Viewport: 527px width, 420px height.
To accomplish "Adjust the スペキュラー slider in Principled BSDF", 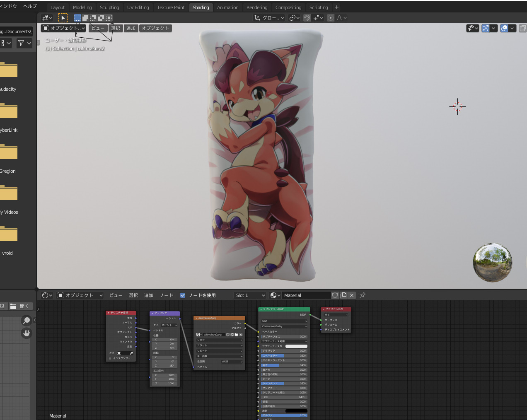I will 284,356.
